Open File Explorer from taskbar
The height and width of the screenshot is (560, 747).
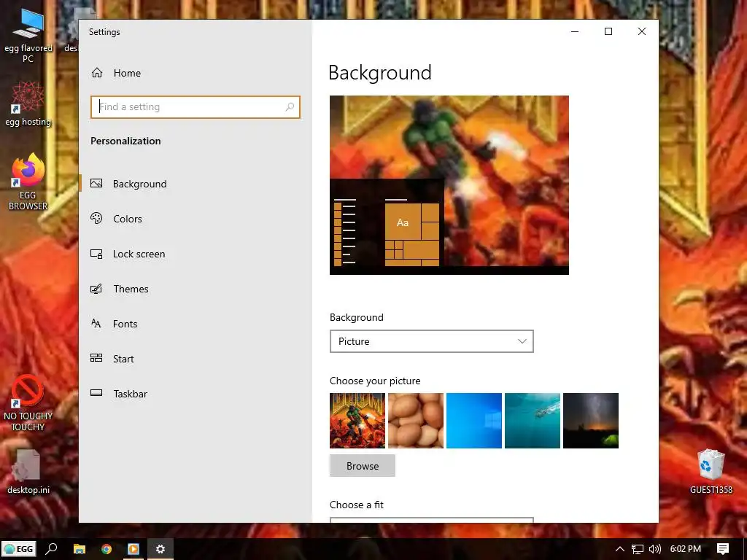[79, 549]
